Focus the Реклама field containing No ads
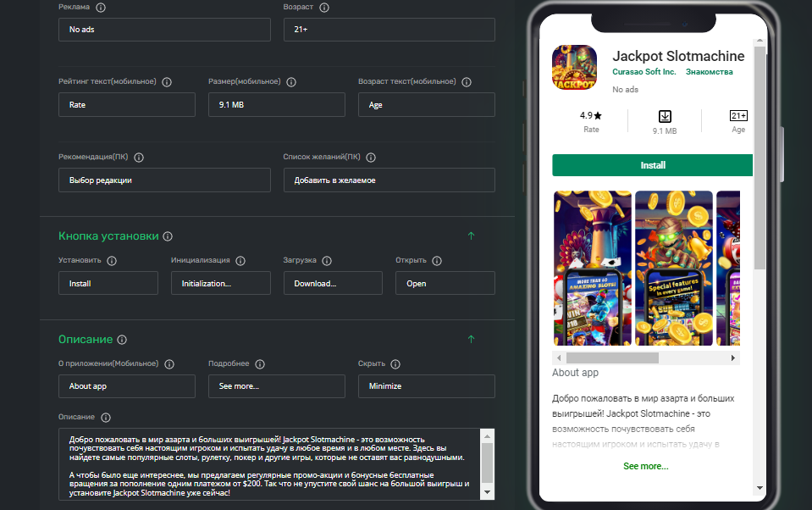Screen dimensions: 812x510 click(x=164, y=30)
